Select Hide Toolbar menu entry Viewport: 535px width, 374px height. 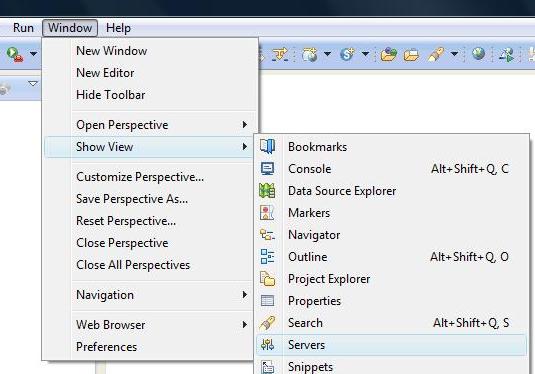(x=111, y=95)
